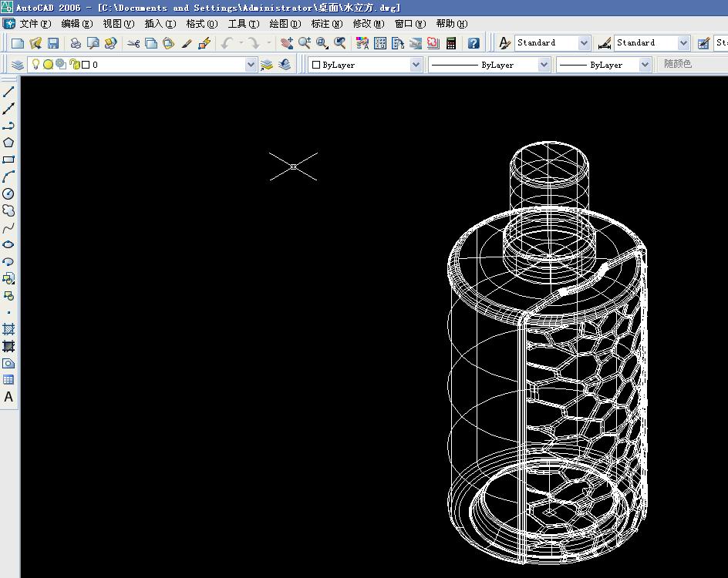Screen dimensions: 728x578
Task: Click the Help question mark icon
Action: [473, 43]
